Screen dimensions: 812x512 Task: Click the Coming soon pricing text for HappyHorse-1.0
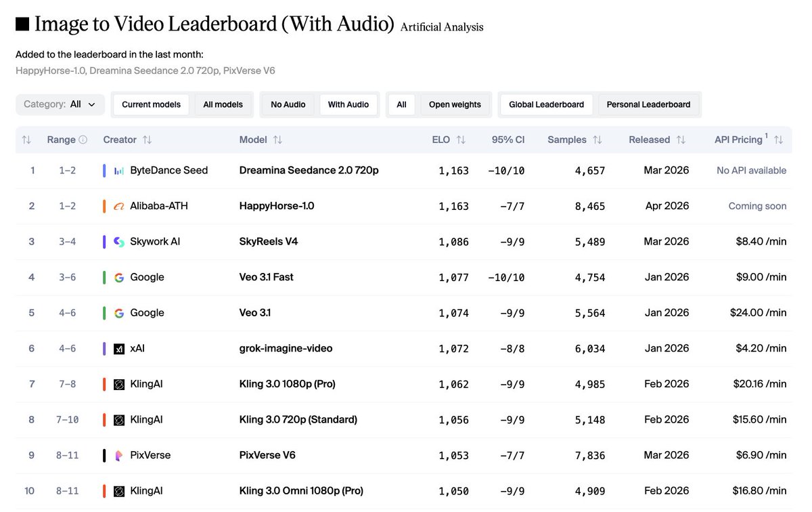(x=757, y=206)
